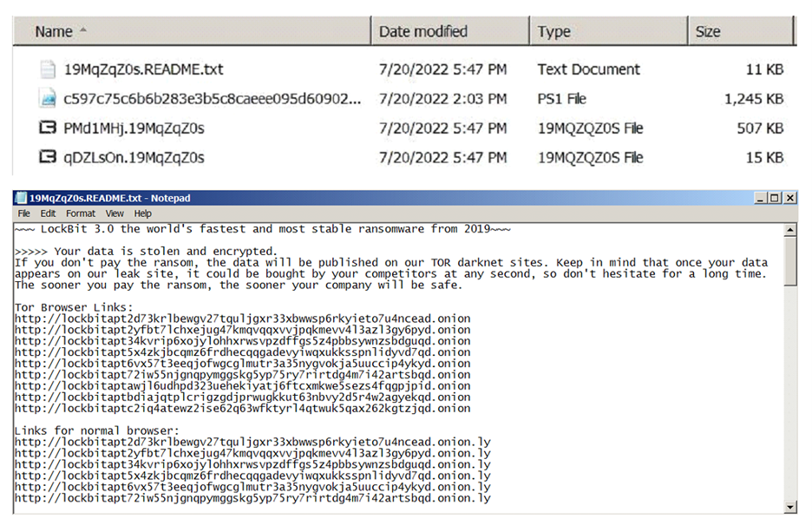
Task: Click the text document icon for 19MqZqZ0s.README.txt
Action: 48,69
